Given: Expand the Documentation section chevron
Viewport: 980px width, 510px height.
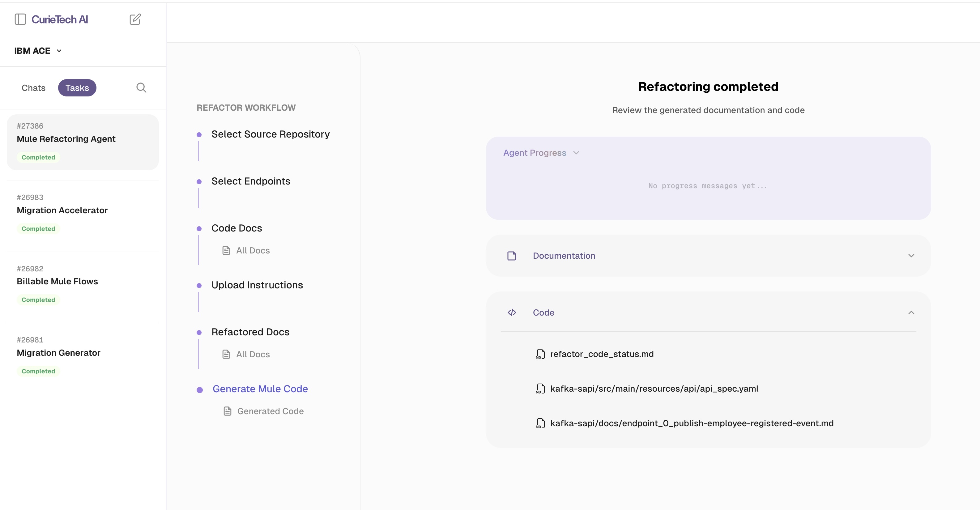Looking at the screenshot, I should [911, 256].
